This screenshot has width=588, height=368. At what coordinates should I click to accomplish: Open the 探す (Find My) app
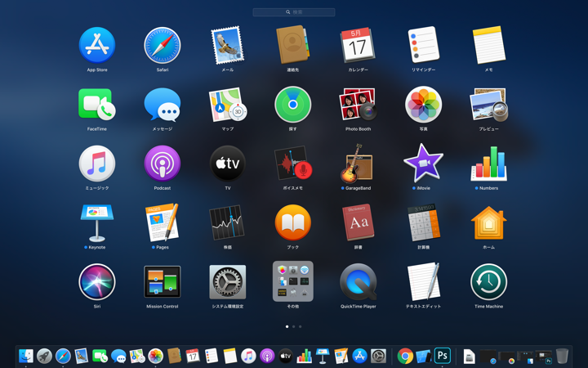[293, 105]
